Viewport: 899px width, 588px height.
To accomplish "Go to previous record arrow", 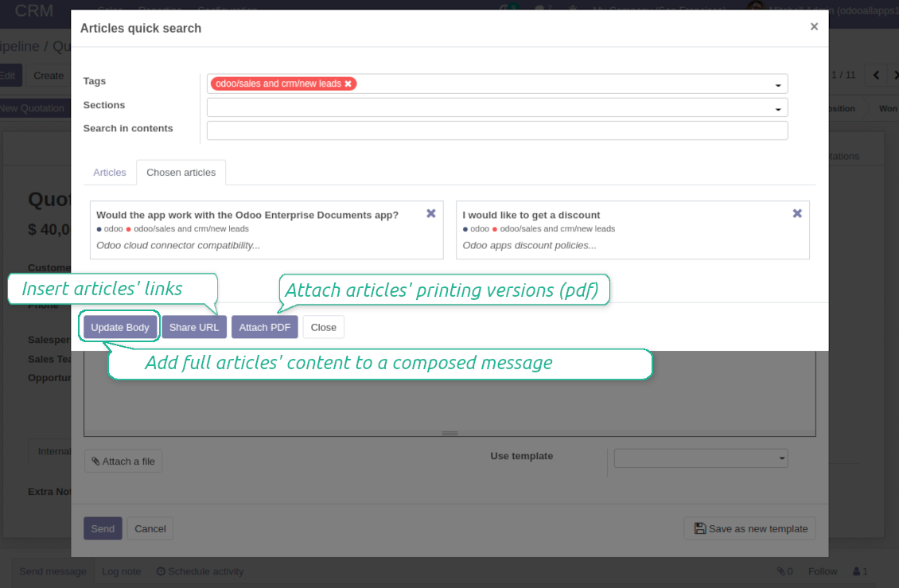I will pos(875,75).
